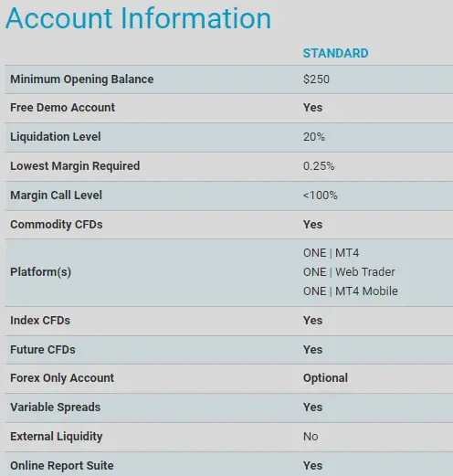The height and width of the screenshot is (476, 453).
Task: Open the ONE | MT4 platform link
Action: coord(331,253)
